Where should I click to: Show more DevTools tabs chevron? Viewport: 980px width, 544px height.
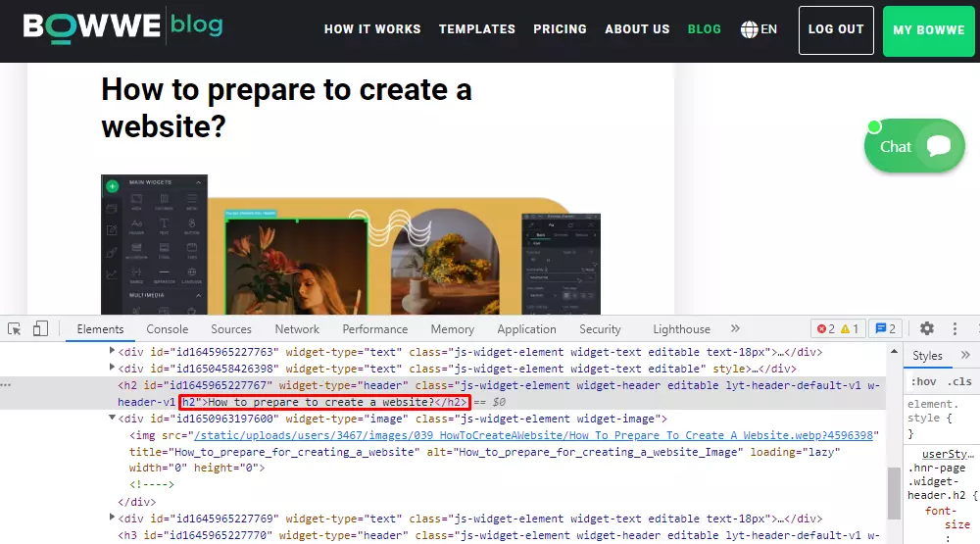pos(735,328)
